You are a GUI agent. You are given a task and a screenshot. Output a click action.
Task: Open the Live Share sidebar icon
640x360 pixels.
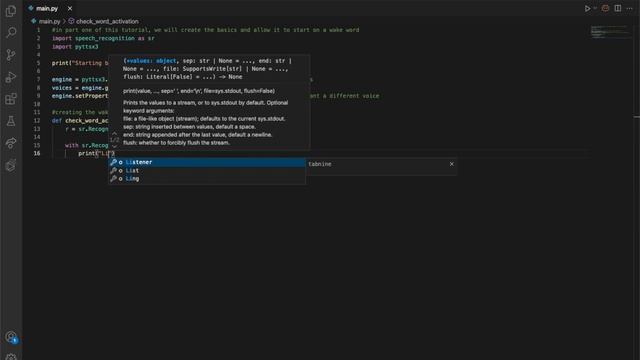pyautogui.click(x=11, y=143)
